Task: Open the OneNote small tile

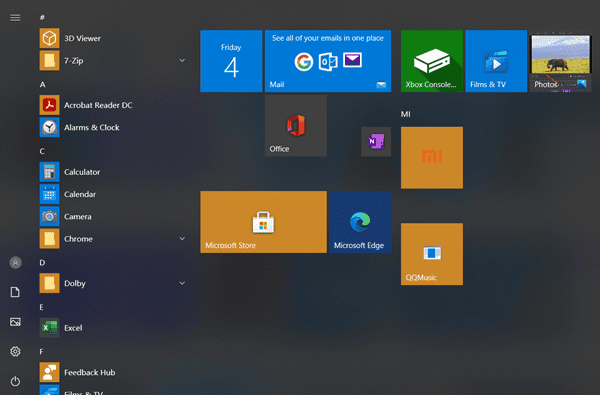Action: 376,142
